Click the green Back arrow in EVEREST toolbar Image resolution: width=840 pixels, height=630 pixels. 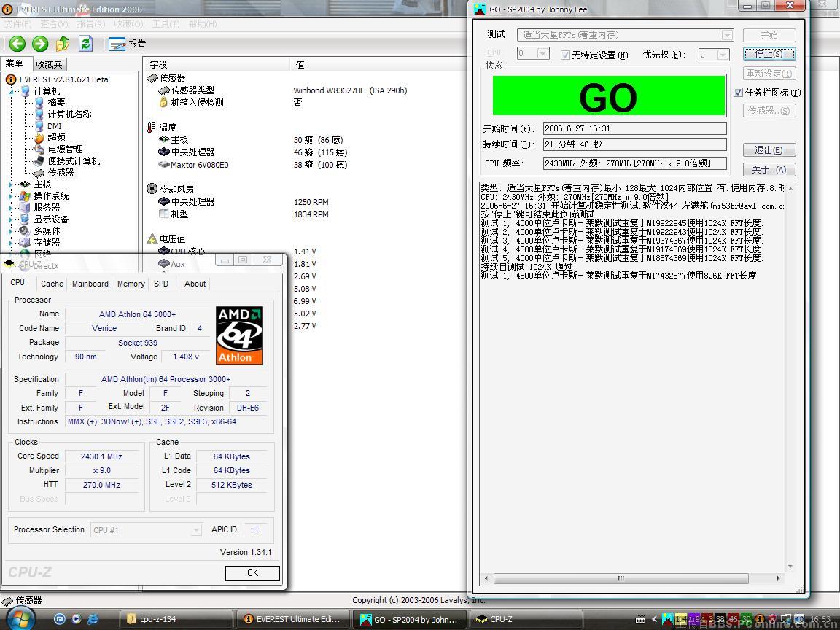pos(17,44)
